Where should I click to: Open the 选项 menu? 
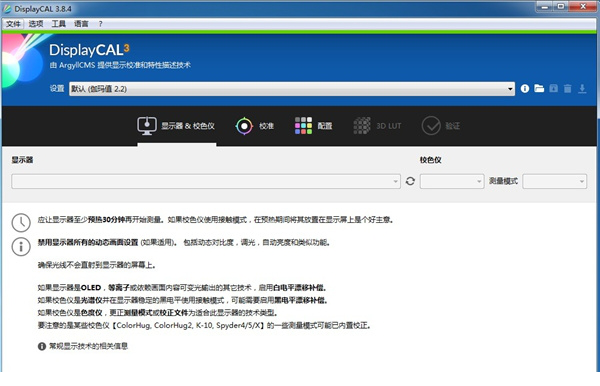click(36, 24)
